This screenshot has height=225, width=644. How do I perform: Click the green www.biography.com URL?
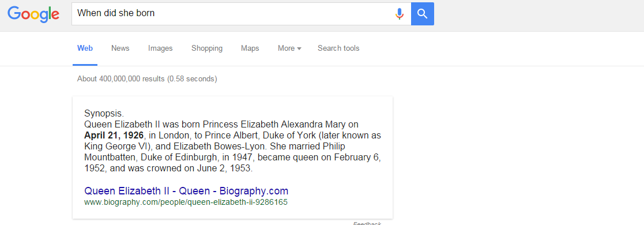[x=186, y=202]
